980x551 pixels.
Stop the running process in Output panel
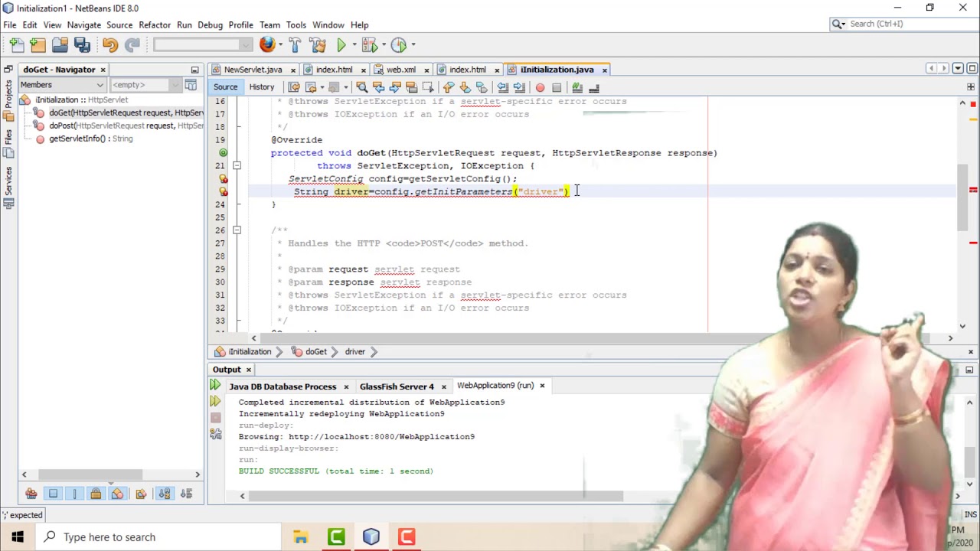click(215, 418)
